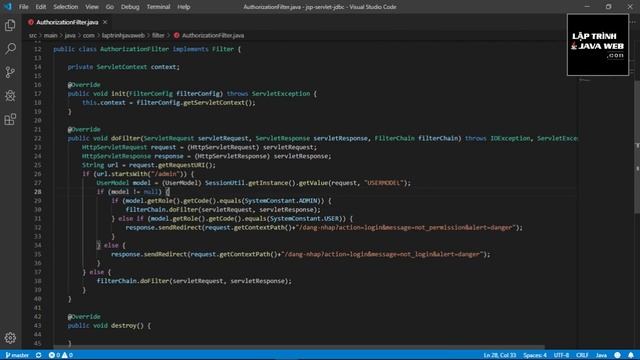Viewport: 640px width, 360px height.
Task: Open the Debug view in activity bar
Action: tap(10, 96)
